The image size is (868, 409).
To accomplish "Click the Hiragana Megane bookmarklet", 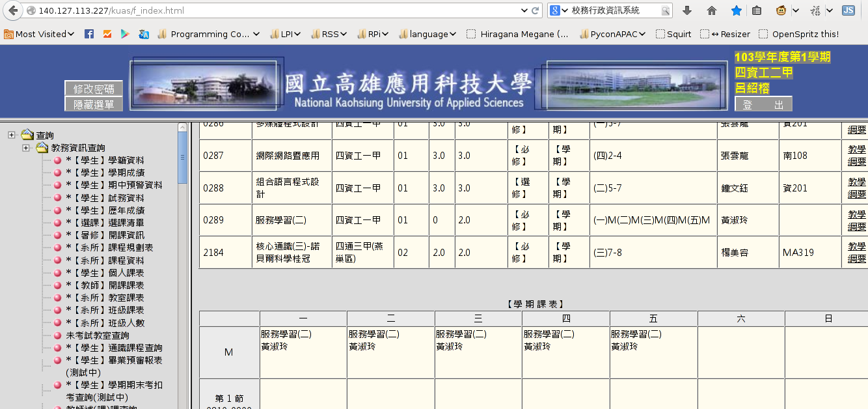I will (518, 34).
